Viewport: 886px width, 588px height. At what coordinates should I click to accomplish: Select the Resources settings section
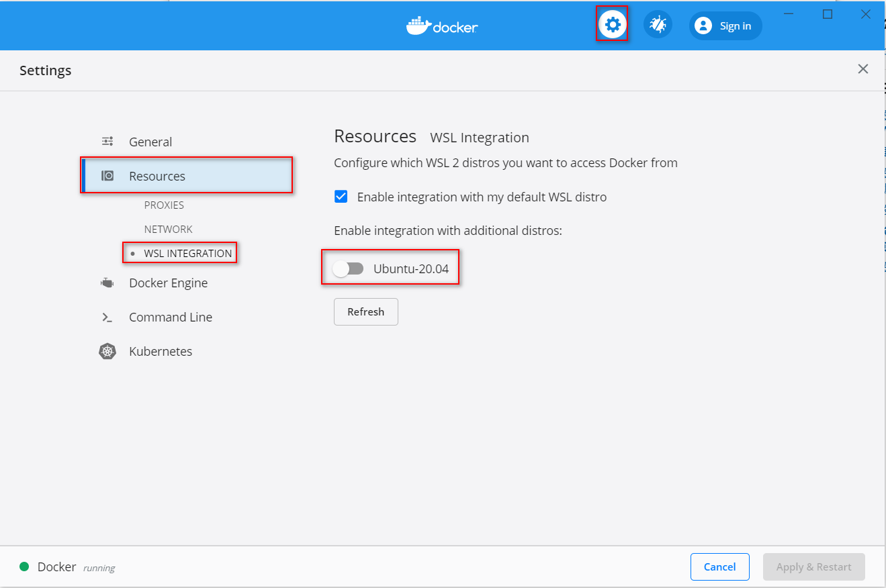[x=187, y=176]
